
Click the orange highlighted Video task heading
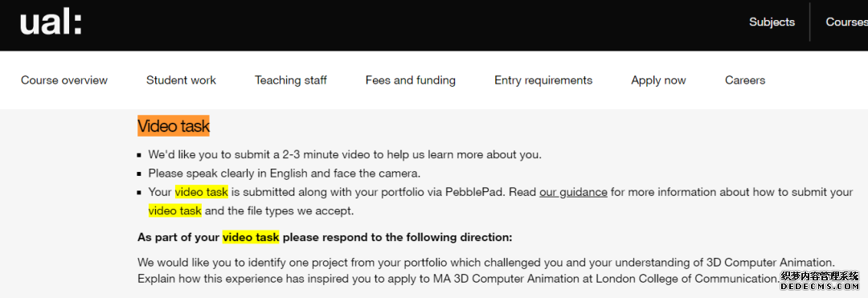(174, 126)
